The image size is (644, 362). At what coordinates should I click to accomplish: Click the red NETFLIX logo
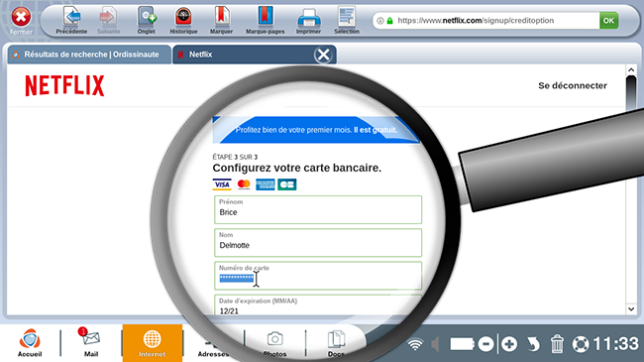[64, 85]
